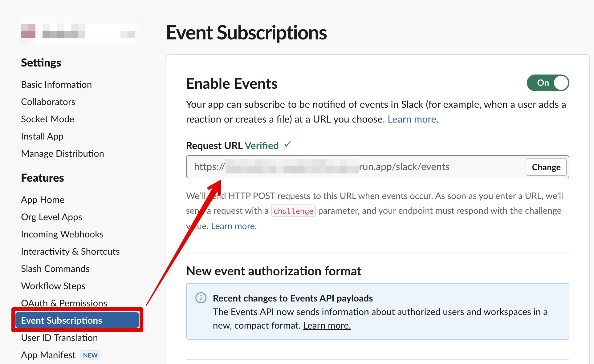Click Learn more about the challenge parameter
Viewport: 594px width, 364px height.
coord(233,226)
